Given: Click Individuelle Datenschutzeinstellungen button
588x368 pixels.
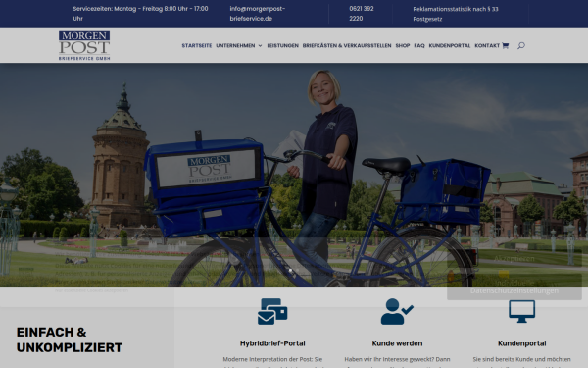Looking at the screenshot, I should coord(514,287).
